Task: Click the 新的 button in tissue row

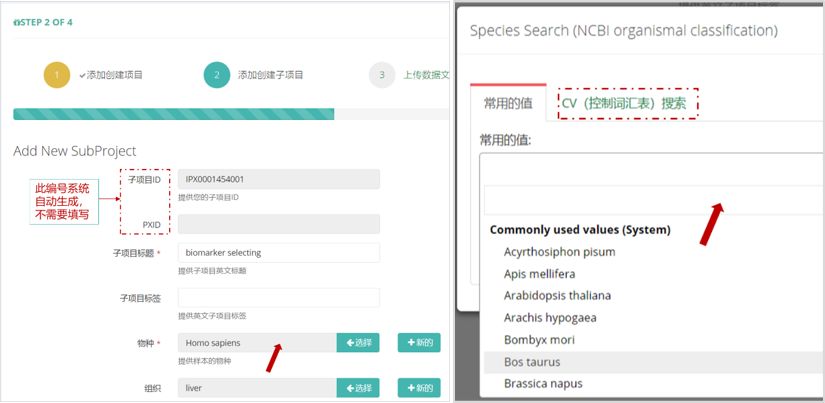Action: (x=419, y=388)
